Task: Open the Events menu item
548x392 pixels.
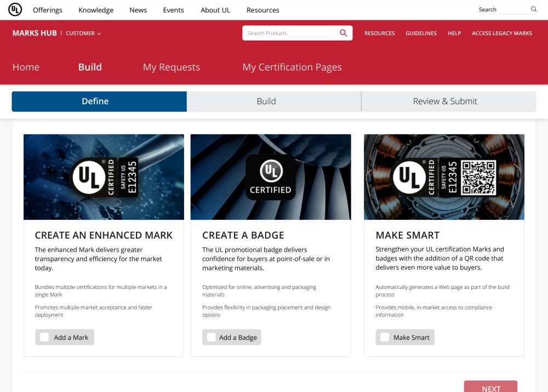Action: click(x=173, y=10)
